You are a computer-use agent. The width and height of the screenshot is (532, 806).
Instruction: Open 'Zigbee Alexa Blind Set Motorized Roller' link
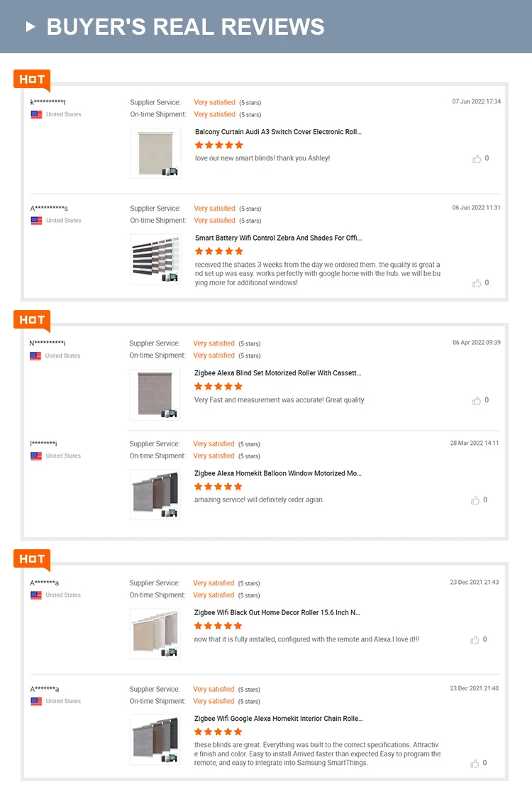277,373
